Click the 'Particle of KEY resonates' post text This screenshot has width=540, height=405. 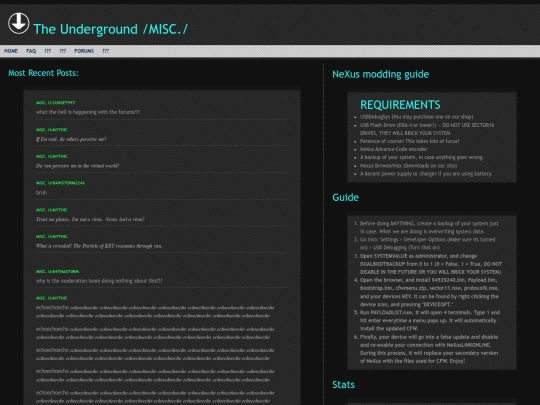point(99,246)
